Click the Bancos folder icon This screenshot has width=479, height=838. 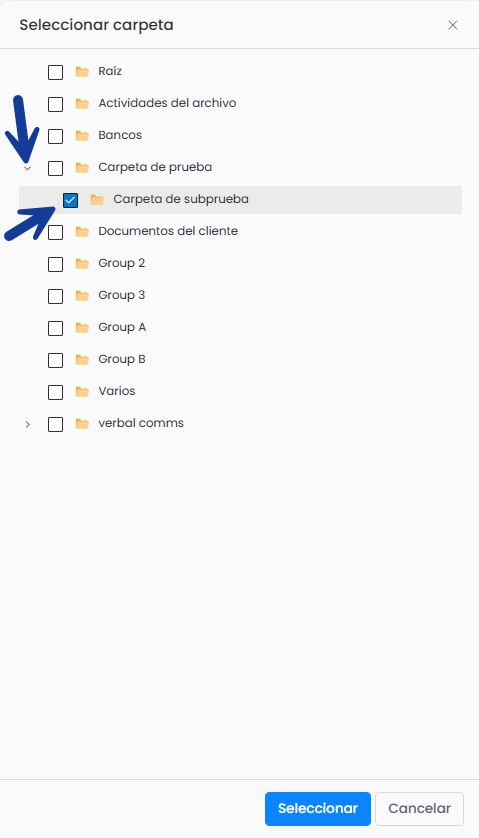[x=82, y=136]
